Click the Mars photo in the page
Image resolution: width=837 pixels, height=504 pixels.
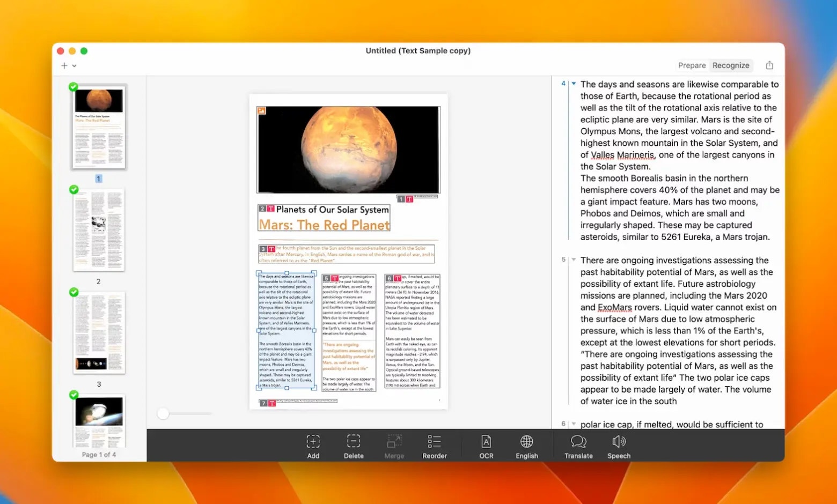click(349, 150)
